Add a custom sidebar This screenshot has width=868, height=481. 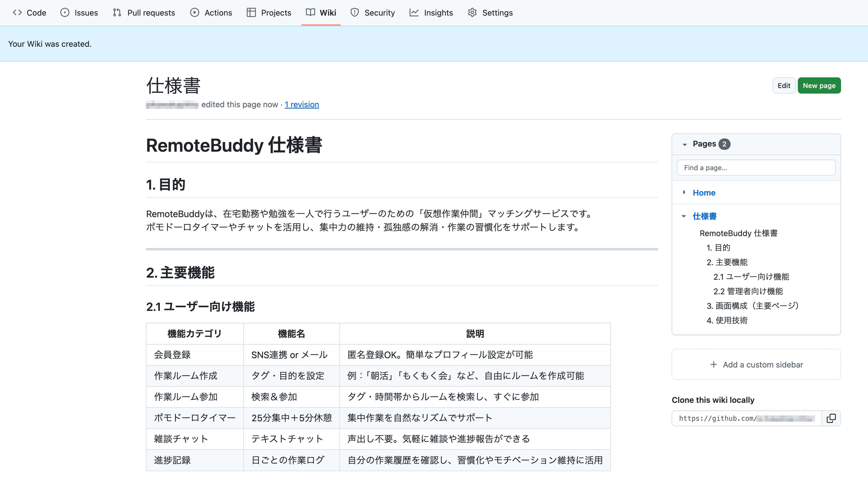click(x=756, y=364)
